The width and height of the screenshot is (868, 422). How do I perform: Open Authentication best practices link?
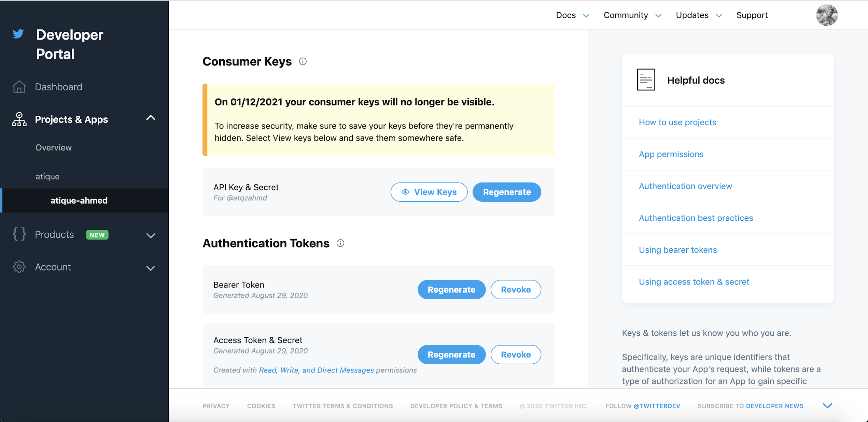[696, 218]
